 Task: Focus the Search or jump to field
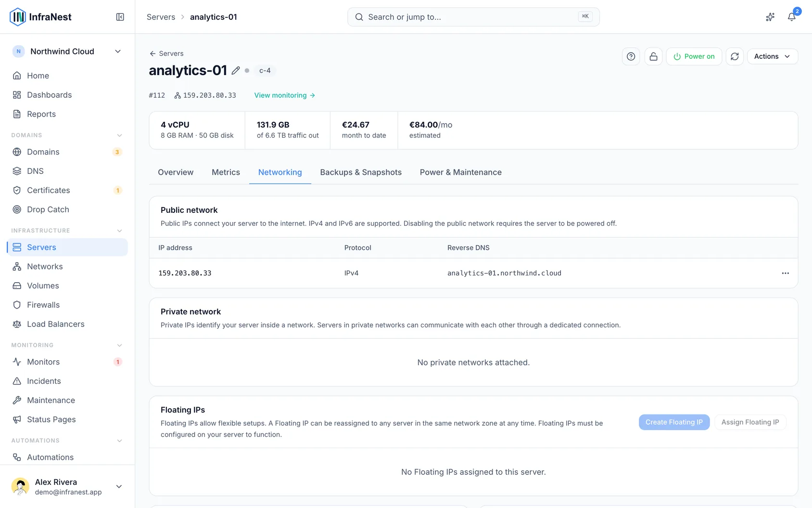click(x=473, y=17)
